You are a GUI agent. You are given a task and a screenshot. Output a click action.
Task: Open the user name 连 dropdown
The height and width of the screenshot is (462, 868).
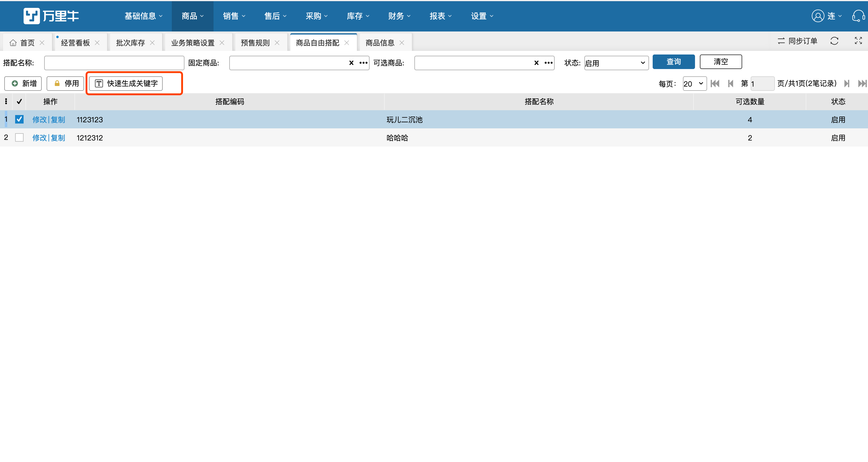[834, 16]
